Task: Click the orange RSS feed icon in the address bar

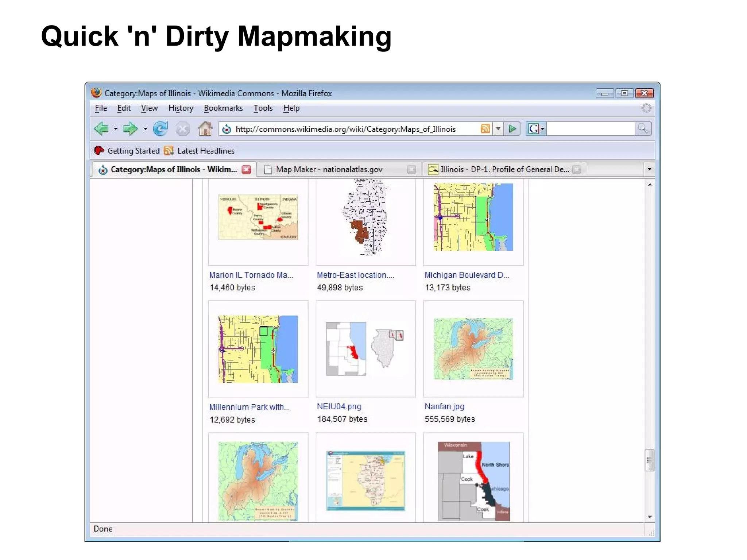Action: 485,129
